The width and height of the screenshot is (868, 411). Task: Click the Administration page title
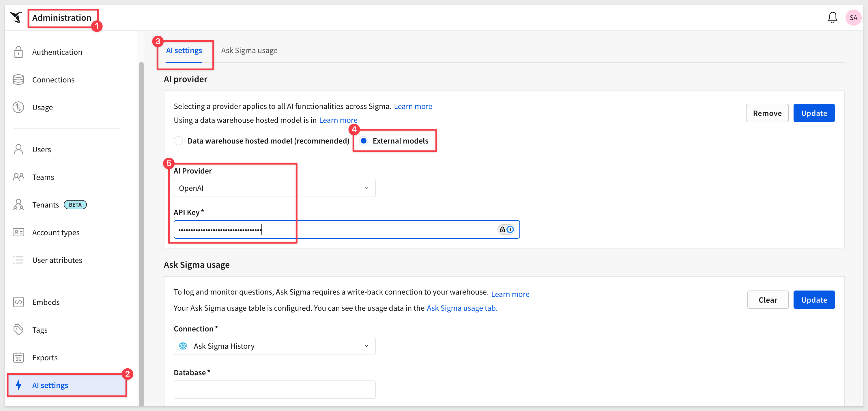click(x=62, y=18)
